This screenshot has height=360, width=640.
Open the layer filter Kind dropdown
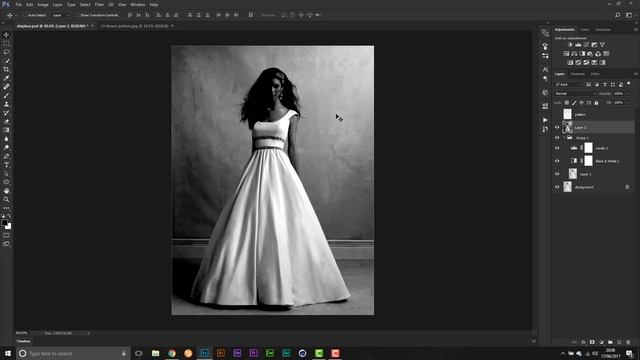[569, 84]
